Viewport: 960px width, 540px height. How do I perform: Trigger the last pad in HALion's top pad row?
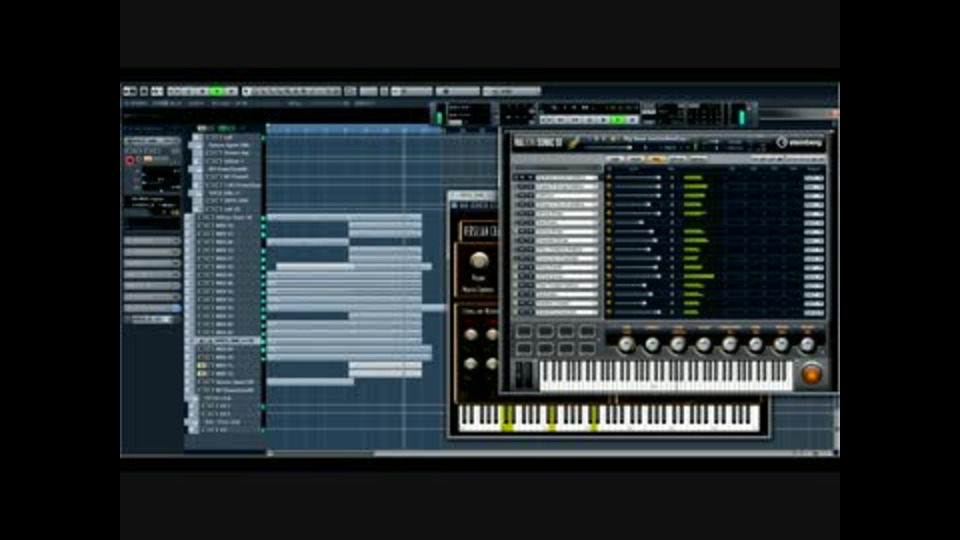point(587,331)
